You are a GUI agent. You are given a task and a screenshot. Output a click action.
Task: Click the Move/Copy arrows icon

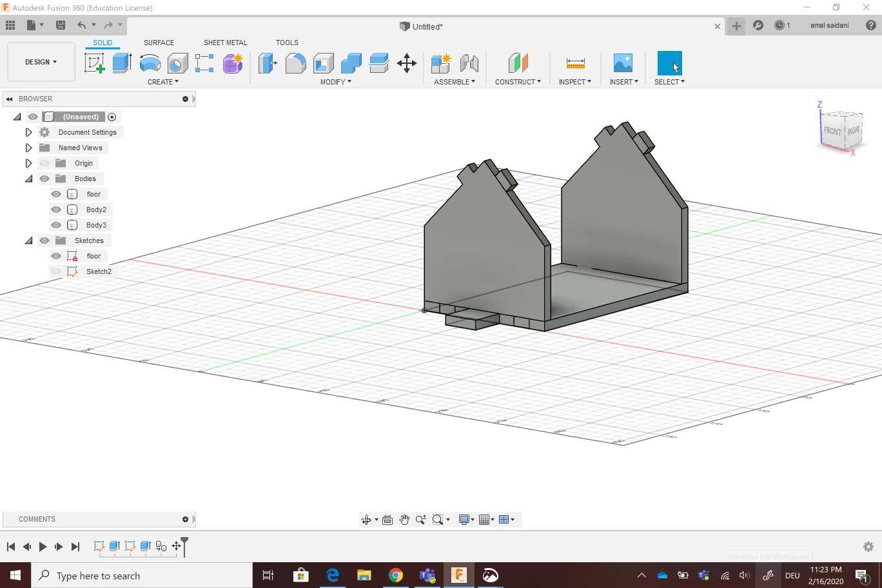pyautogui.click(x=406, y=63)
